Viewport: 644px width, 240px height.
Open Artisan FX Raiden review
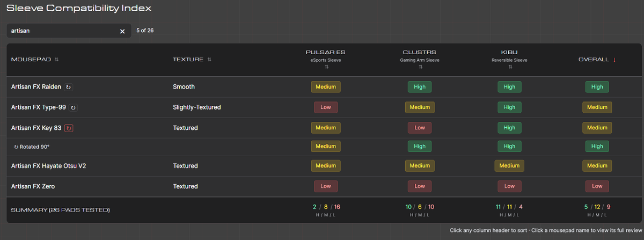pos(36,86)
